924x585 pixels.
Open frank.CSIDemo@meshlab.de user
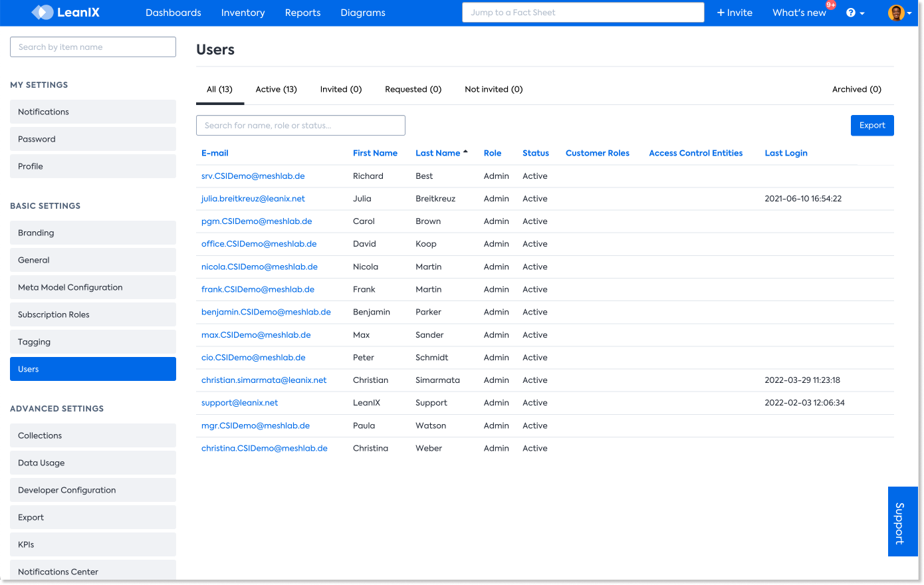pyautogui.click(x=258, y=289)
